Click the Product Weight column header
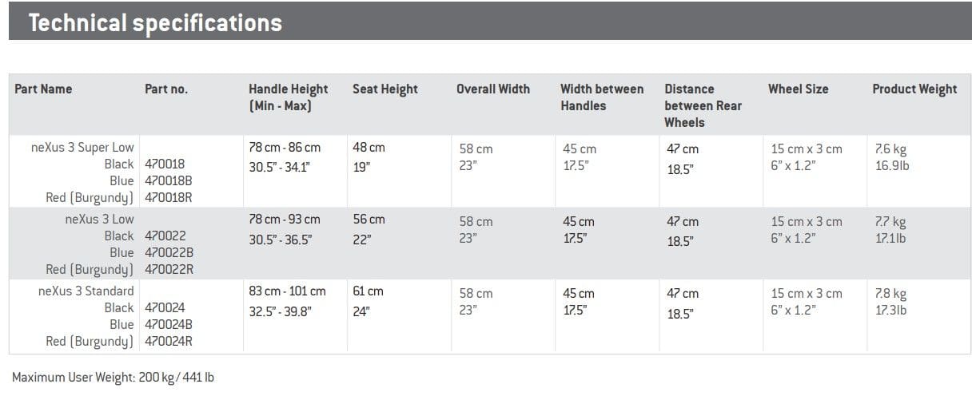Viewport: 980px width, 396px height. coord(914,89)
